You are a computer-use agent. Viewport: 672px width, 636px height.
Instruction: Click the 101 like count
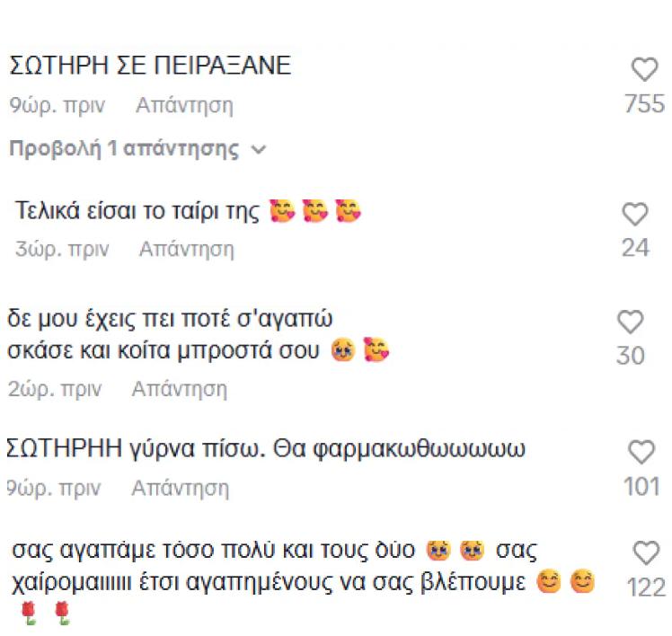pyautogui.click(x=641, y=487)
